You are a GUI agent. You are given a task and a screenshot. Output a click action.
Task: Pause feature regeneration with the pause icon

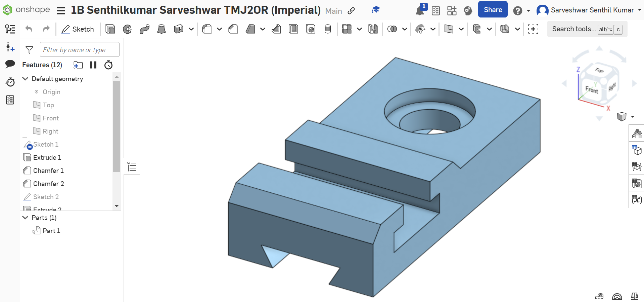pos(93,65)
